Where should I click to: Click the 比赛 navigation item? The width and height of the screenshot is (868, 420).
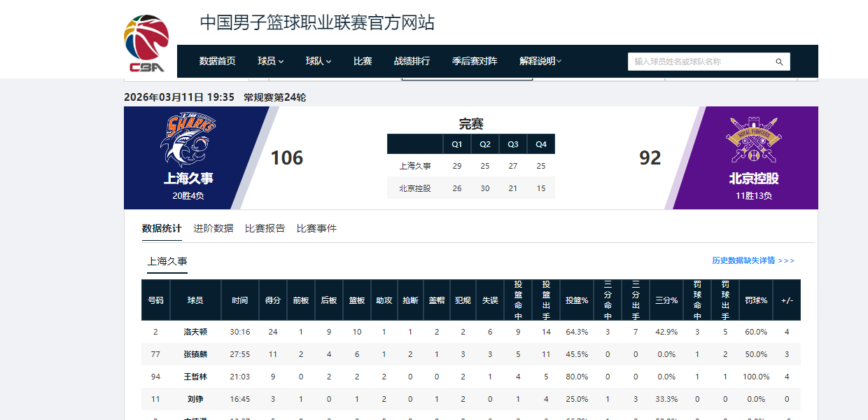click(362, 61)
